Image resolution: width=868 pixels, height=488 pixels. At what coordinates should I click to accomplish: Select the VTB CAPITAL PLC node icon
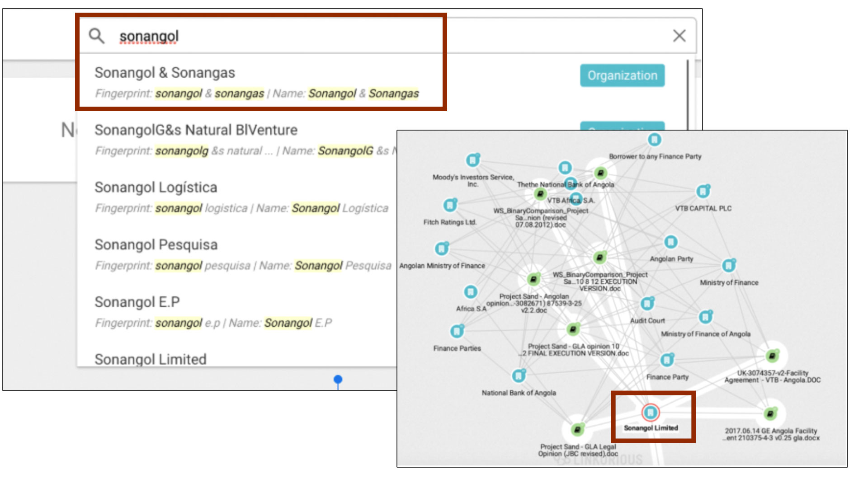[703, 192]
